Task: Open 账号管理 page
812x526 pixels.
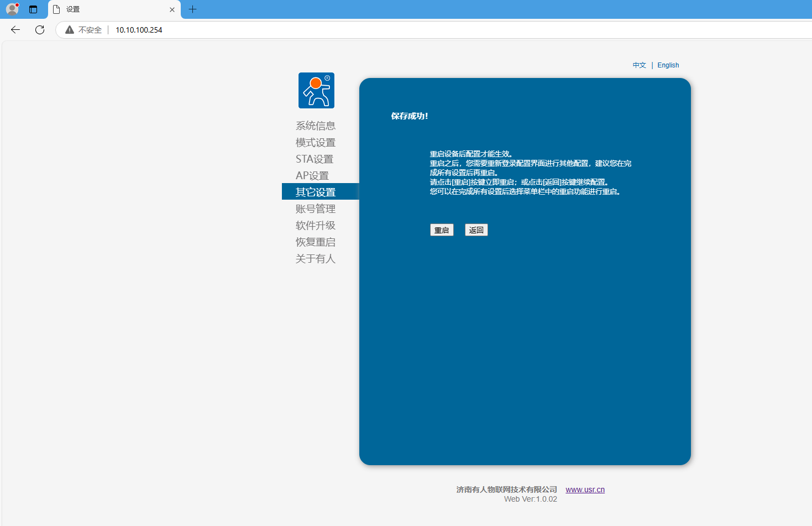Action: point(316,209)
